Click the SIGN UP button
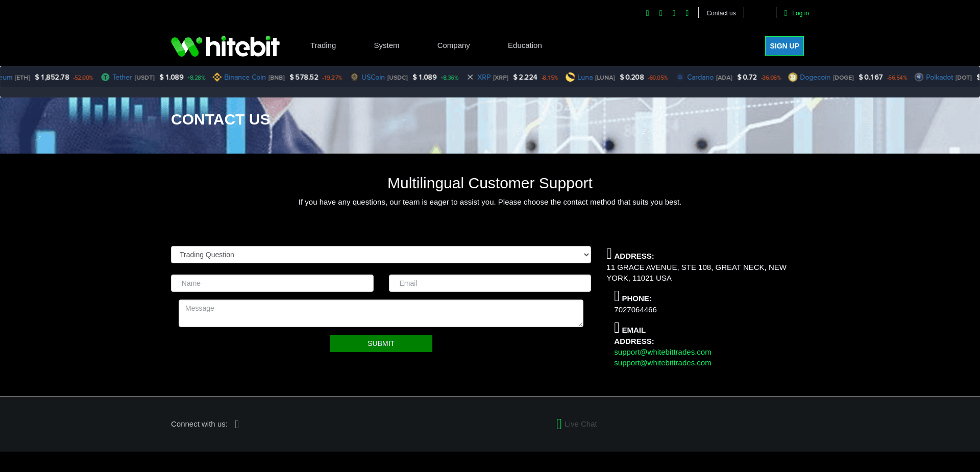Viewport: 980px width, 472px height. click(x=784, y=46)
